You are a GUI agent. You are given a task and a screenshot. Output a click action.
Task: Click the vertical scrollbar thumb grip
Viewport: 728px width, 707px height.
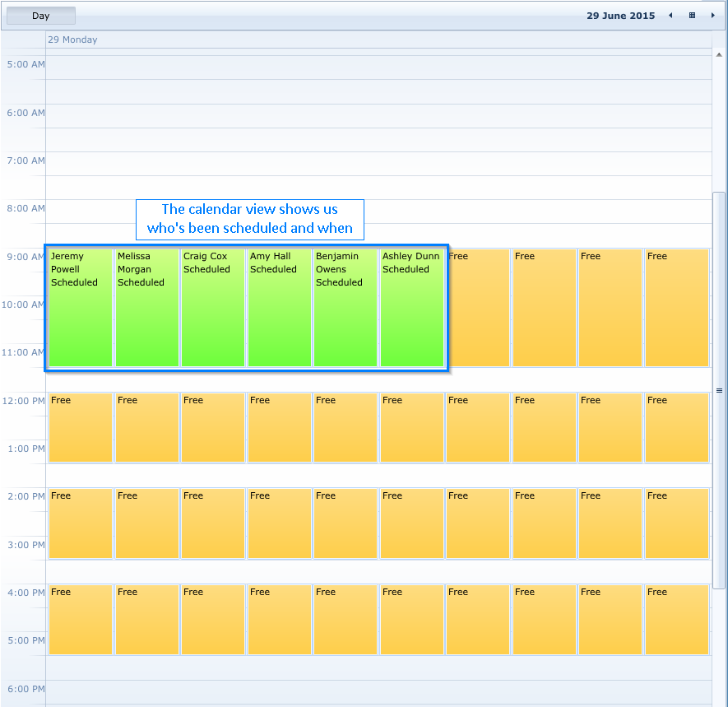coord(719,390)
